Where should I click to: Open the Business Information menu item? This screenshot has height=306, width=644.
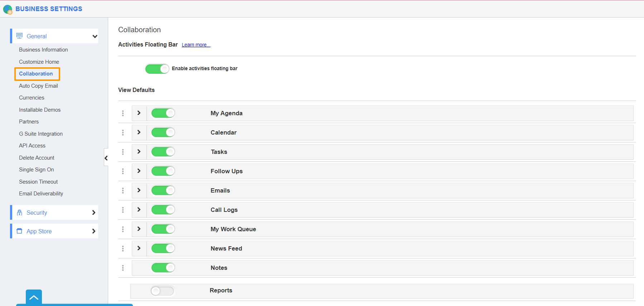(x=43, y=50)
